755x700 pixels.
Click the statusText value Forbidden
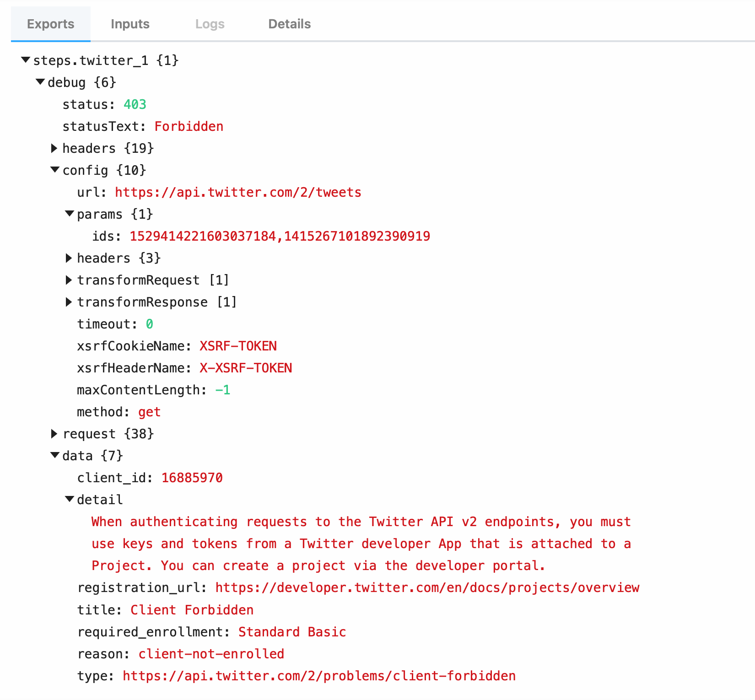pyautogui.click(x=189, y=126)
